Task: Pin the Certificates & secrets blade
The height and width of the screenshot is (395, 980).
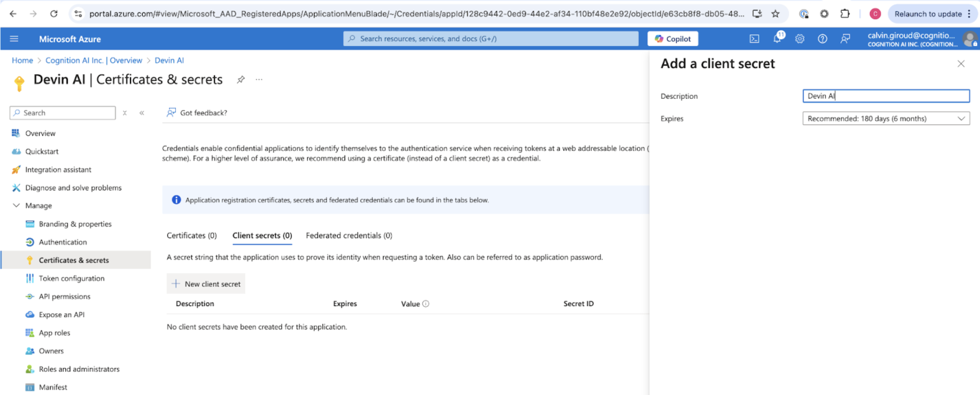Action: click(241, 80)
